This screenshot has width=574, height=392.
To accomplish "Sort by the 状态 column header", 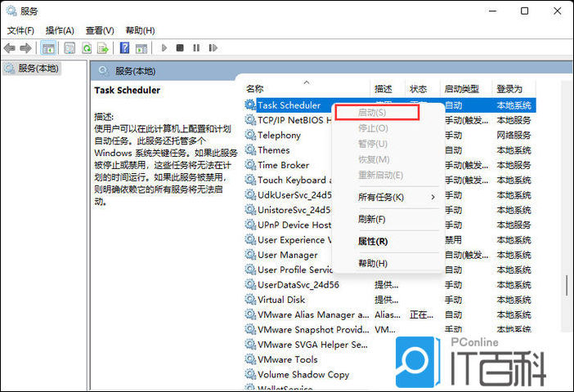I will pos(423,89).
